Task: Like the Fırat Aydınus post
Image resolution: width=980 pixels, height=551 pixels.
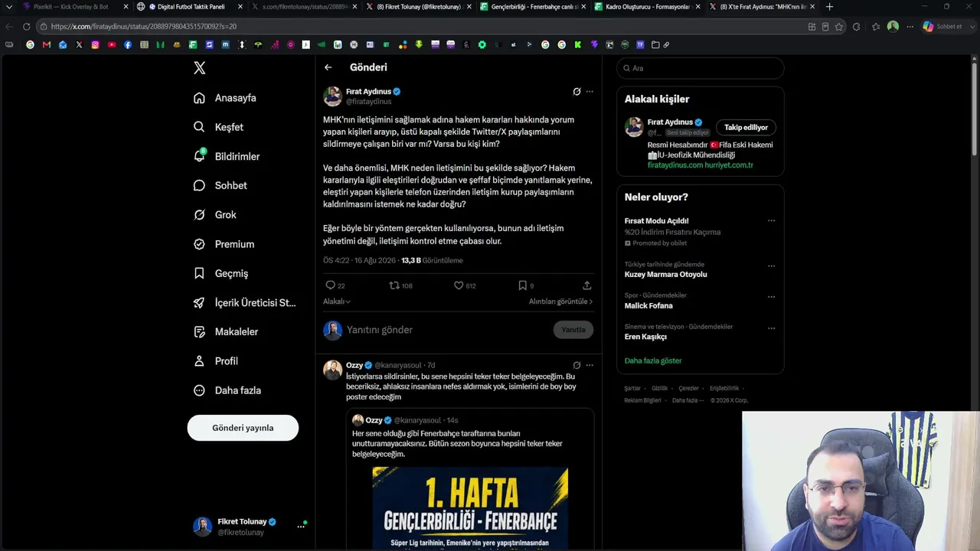Action: click(459, 285)
